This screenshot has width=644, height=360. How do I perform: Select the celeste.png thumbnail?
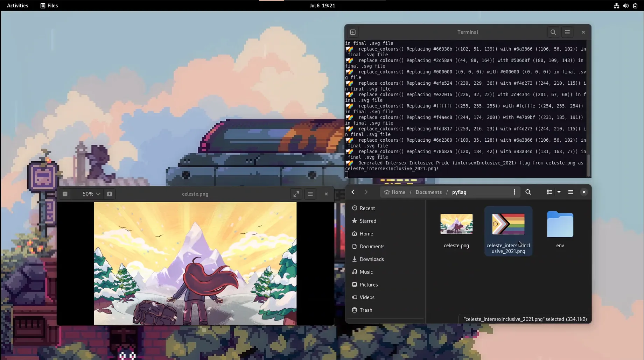[x=456, y=224]
